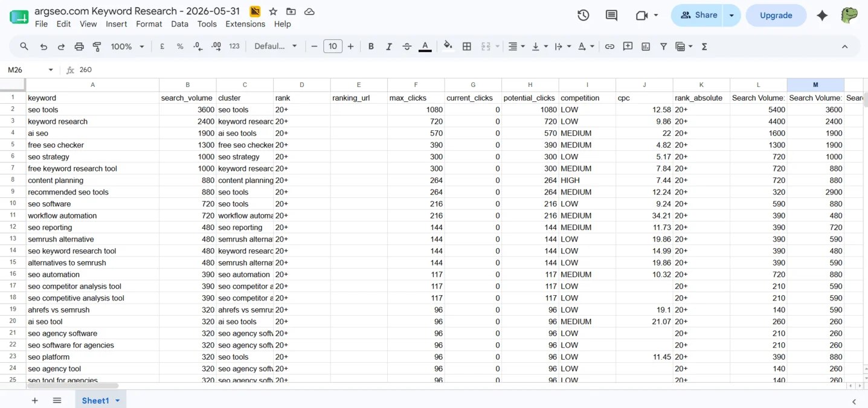Create a filter
The width and height of the screenshot is (868, 408).
[x=663, y=46]
